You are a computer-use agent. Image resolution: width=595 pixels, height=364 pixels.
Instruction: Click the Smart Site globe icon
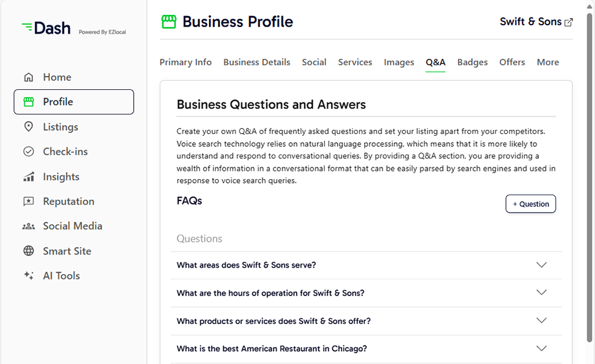(x=28, y=251)
